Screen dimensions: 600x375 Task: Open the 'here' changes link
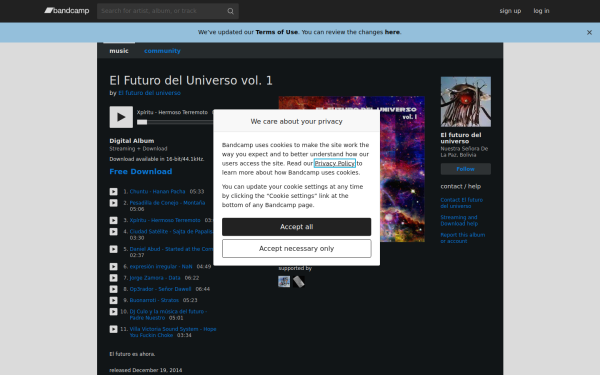coord(392,32)
